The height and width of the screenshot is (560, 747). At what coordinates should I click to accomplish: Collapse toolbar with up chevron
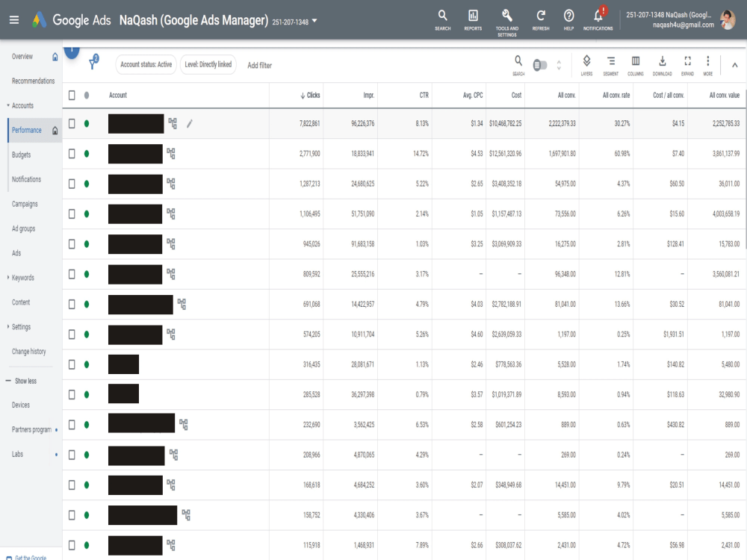click(734, 65)
